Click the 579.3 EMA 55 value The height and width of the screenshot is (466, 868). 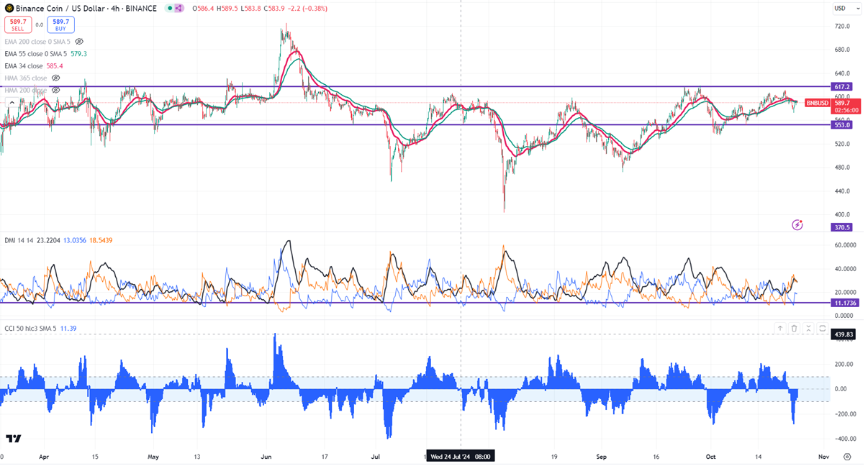[x=78, y=54]
